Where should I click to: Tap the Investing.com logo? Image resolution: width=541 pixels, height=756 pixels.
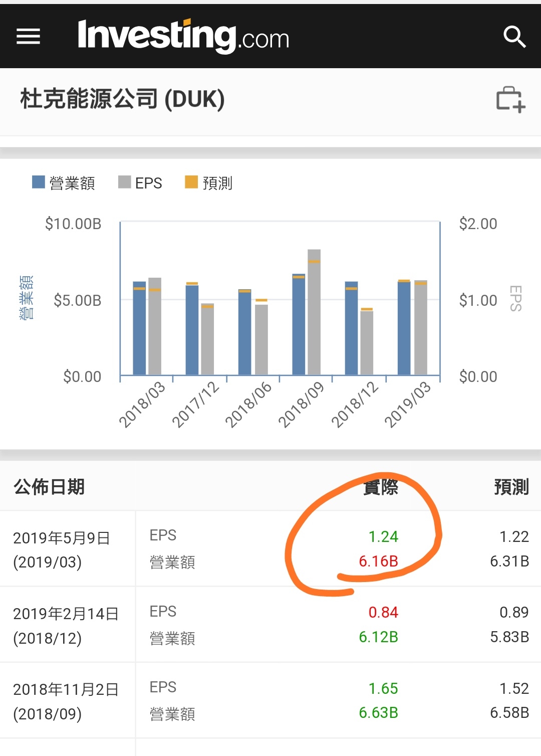183,36
